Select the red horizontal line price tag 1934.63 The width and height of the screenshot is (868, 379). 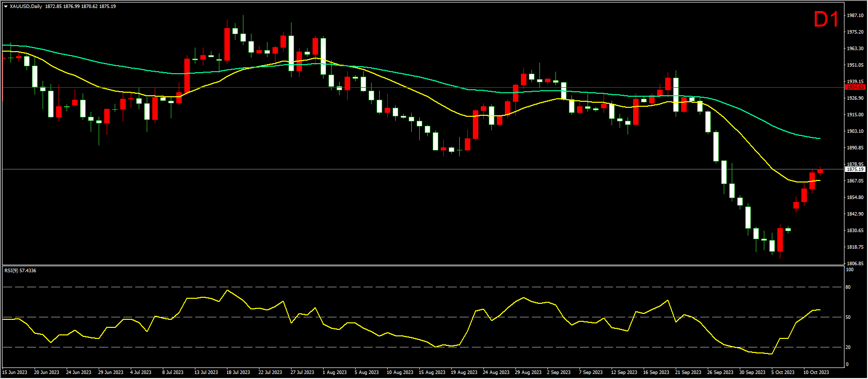click(x=854, y=87)
